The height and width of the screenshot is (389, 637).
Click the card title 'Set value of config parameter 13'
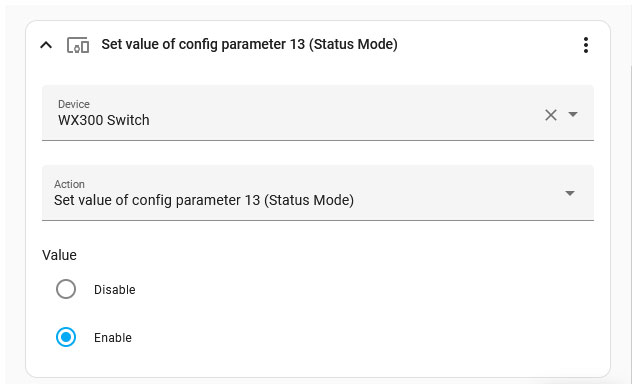[203, 44]
